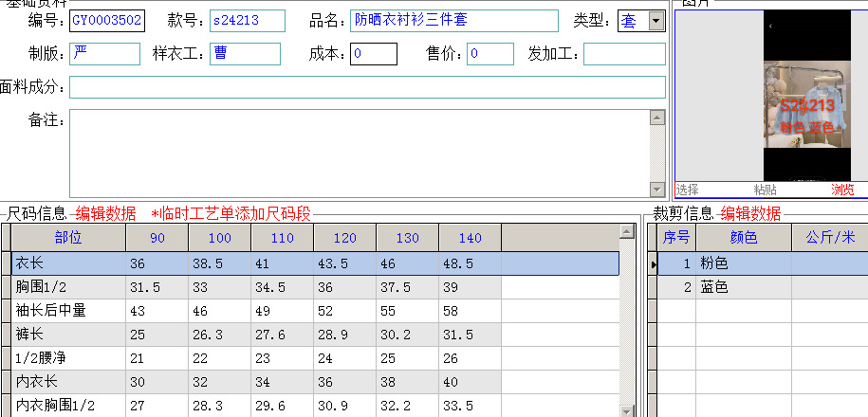868x417 pixels.
Task: Select the 裤长 row label
Action: point(68,335)
